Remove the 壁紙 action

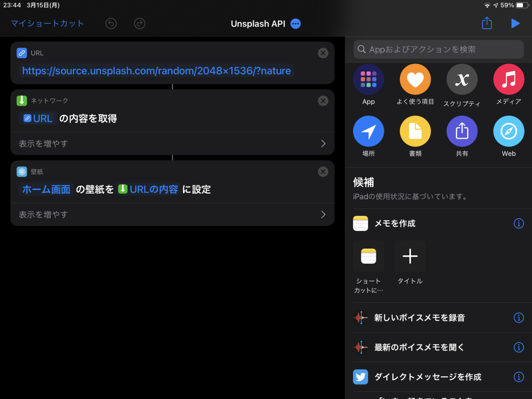(x=323, y=172)
